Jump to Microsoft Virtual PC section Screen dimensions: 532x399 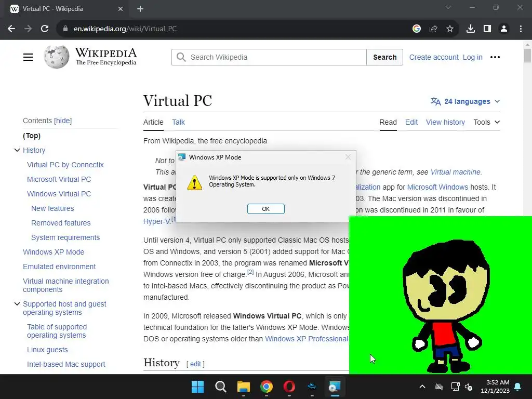pyautogui.click(x=59, y=179)
